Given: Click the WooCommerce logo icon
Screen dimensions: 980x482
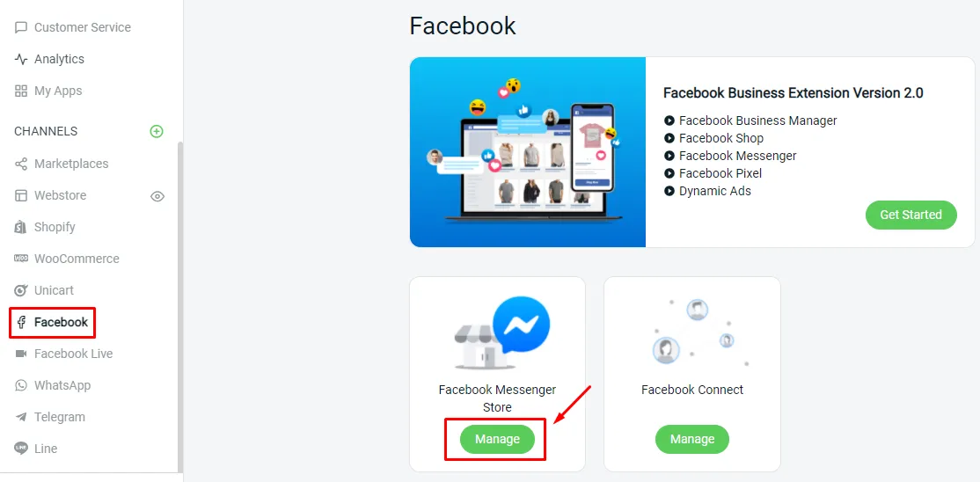Looking at the screenshot, I should click(x=20, y=259).
